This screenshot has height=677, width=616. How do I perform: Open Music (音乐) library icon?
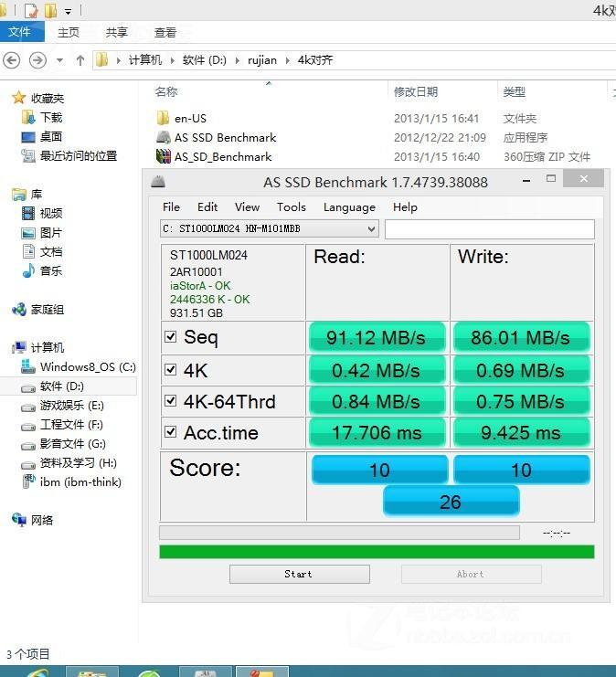(x=28, y=270)
